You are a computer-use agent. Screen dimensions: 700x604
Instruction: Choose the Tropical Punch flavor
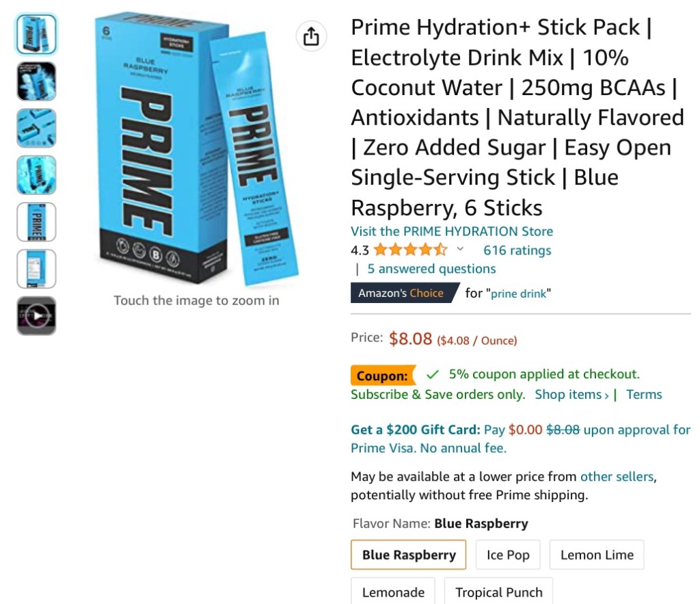(498, 592)
